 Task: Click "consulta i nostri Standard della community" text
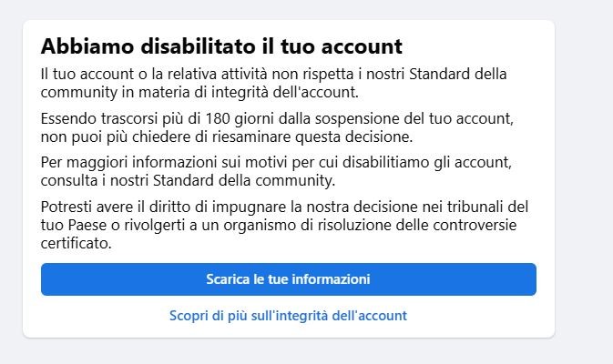coord(188,181)
